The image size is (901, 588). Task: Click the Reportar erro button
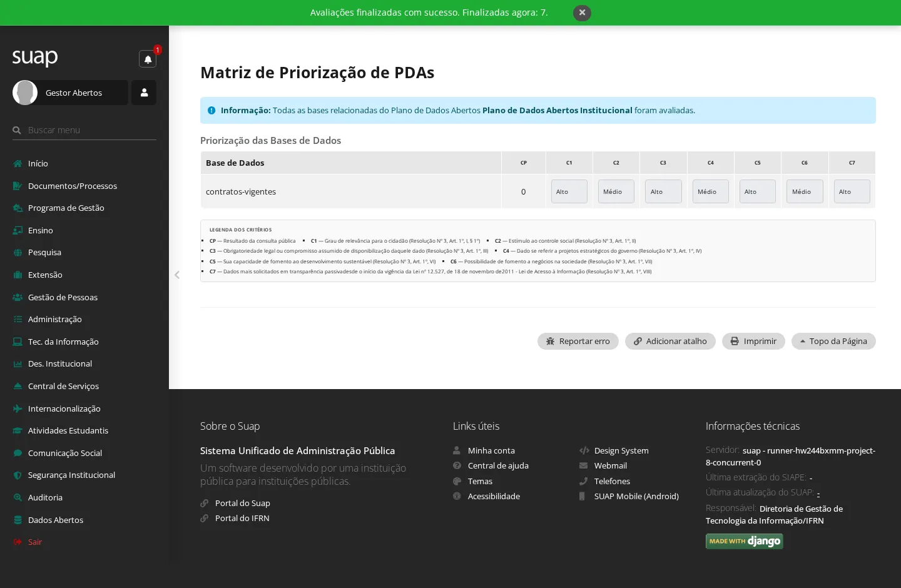point(578,341)
